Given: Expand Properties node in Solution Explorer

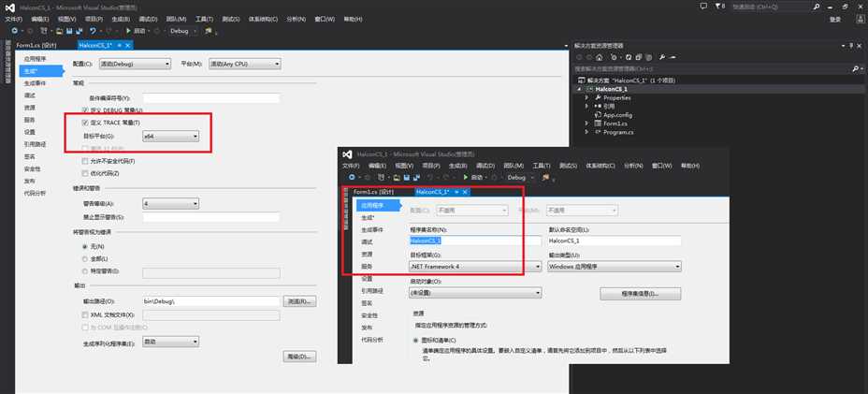Looking at the screenshot, I should tap(587, 97).
